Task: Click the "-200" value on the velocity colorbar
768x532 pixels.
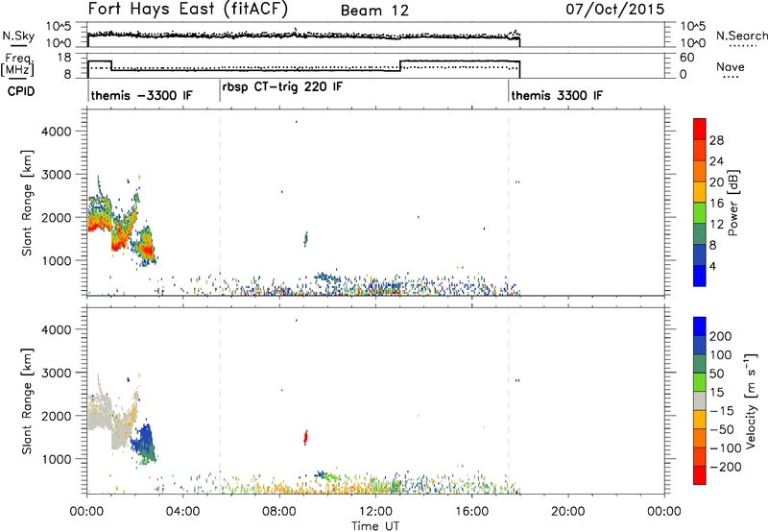Action: pos(726,467)
